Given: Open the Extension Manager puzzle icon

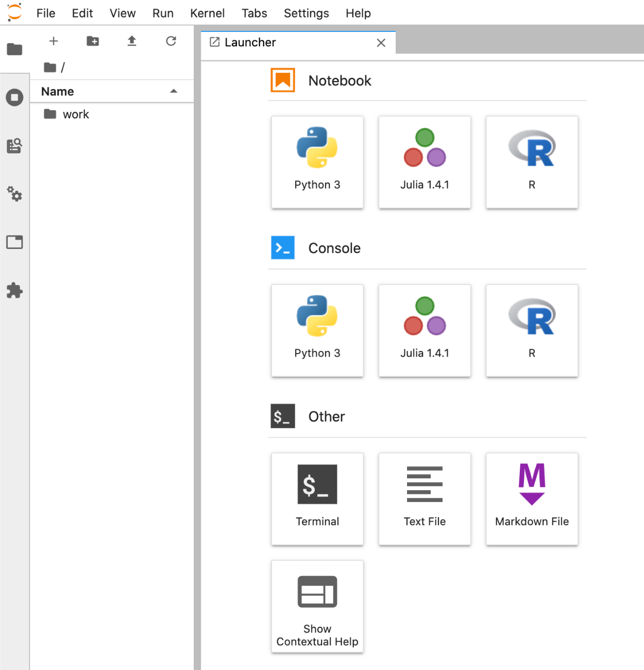Looking at the screenshot, I should click(x=14, y=291).
